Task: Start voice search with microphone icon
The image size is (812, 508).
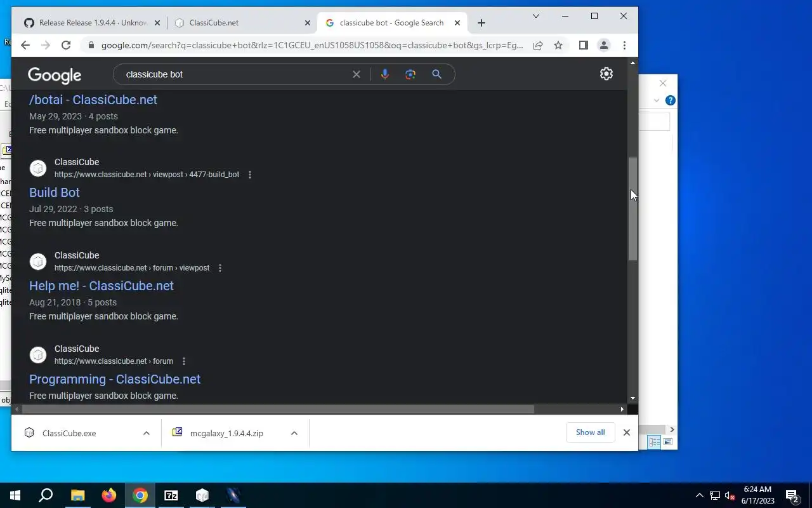Action: [x=384, y=74]
